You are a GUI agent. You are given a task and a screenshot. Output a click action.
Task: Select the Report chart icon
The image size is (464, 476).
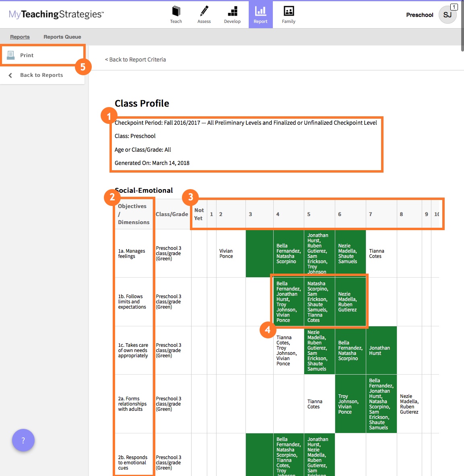[260, 11]
